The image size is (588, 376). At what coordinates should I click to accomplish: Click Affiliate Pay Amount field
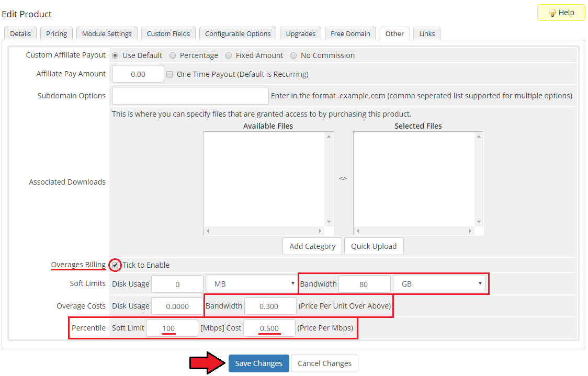138,74
